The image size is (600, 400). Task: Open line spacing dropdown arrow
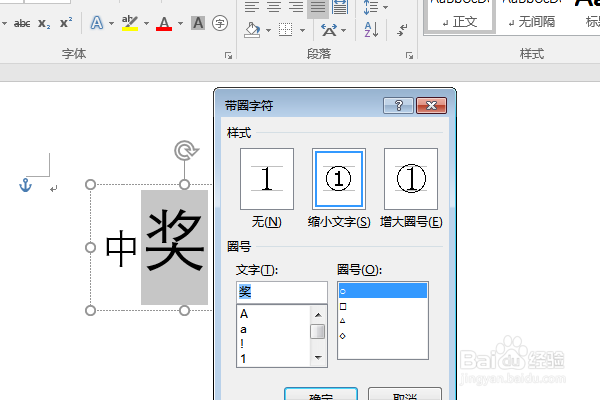coord(385,7)
